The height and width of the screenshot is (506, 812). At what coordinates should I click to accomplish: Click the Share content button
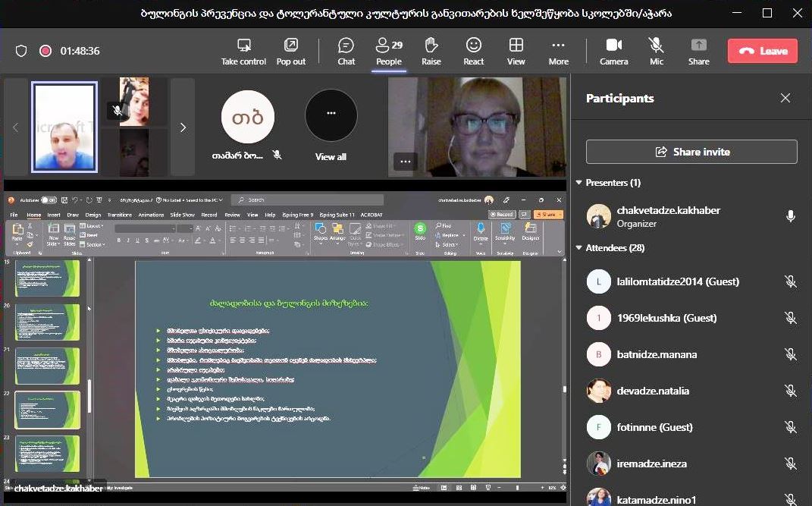coord(698,52)
